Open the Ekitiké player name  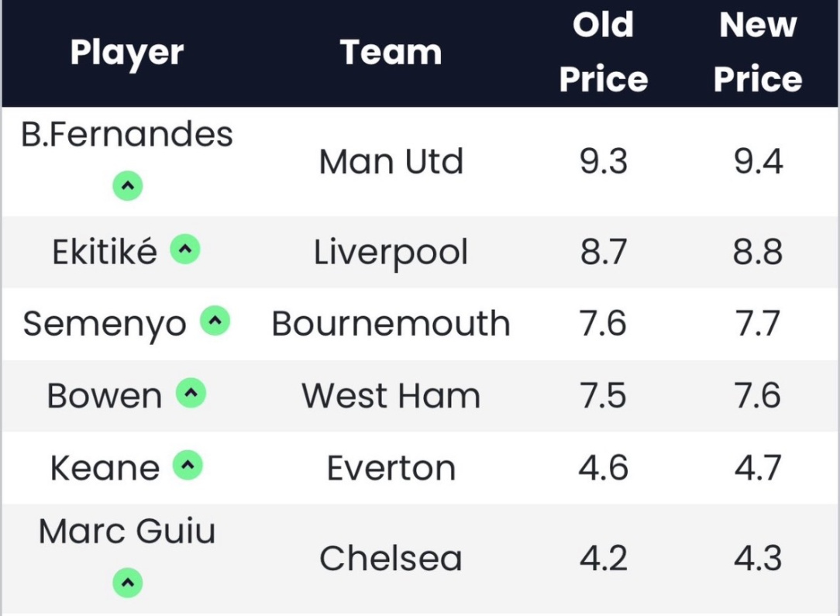(105, 253)
